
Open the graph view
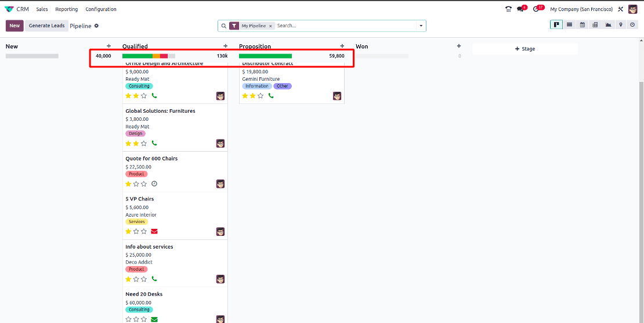[608, 25]
